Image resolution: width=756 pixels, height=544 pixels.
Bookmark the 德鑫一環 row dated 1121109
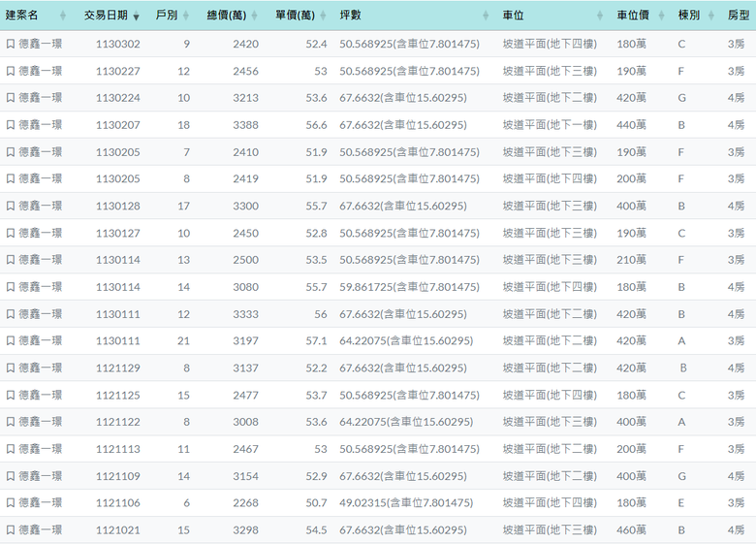click(x=11, y=476)
